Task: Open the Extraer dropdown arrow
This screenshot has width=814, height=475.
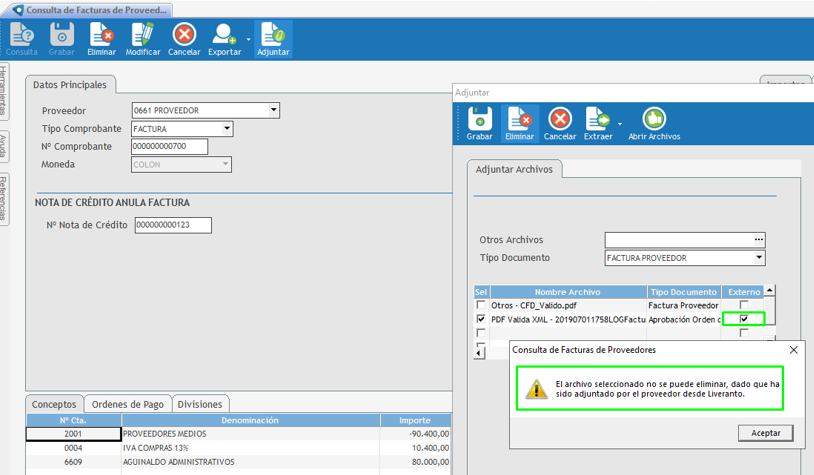Action: (x=619, y=124)
